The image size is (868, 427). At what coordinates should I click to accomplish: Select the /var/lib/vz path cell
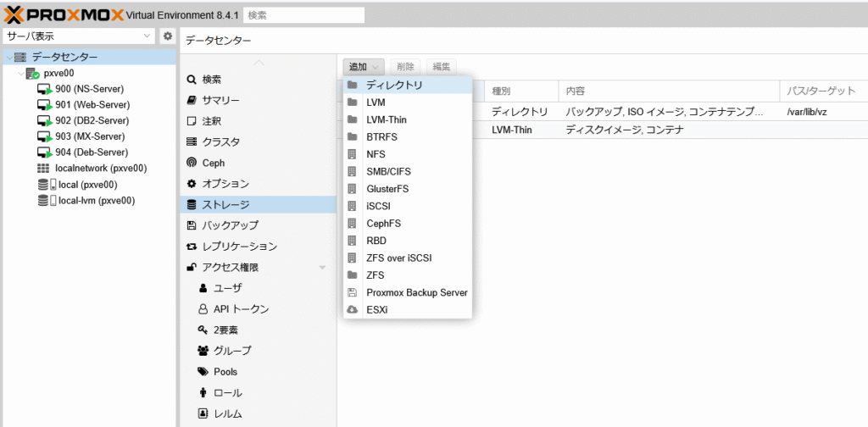click(824, 113)
